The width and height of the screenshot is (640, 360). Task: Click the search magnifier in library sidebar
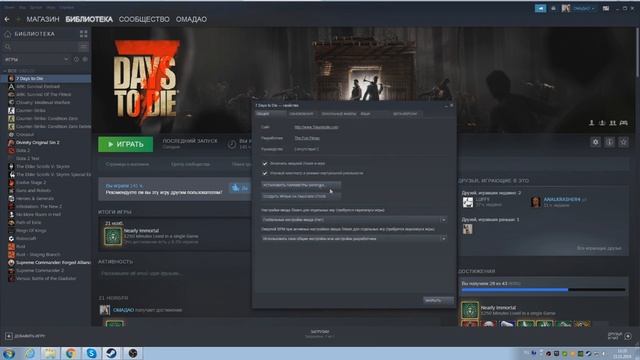8,47
